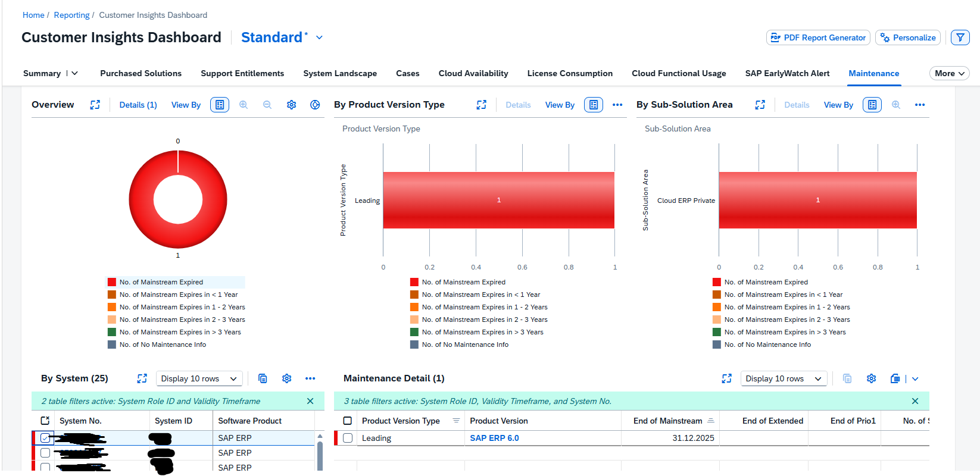Image resolution: width=980 pixels, height=476 pixels.
Task: Open overflow menu in By Sub-Solution Area
Action: point(920,105)
